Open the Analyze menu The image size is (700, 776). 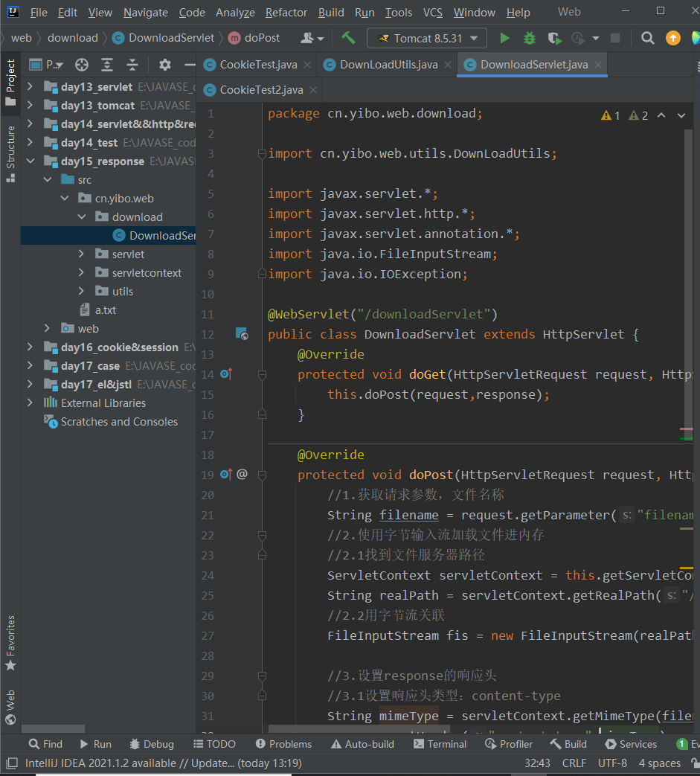tap(235, 13)
